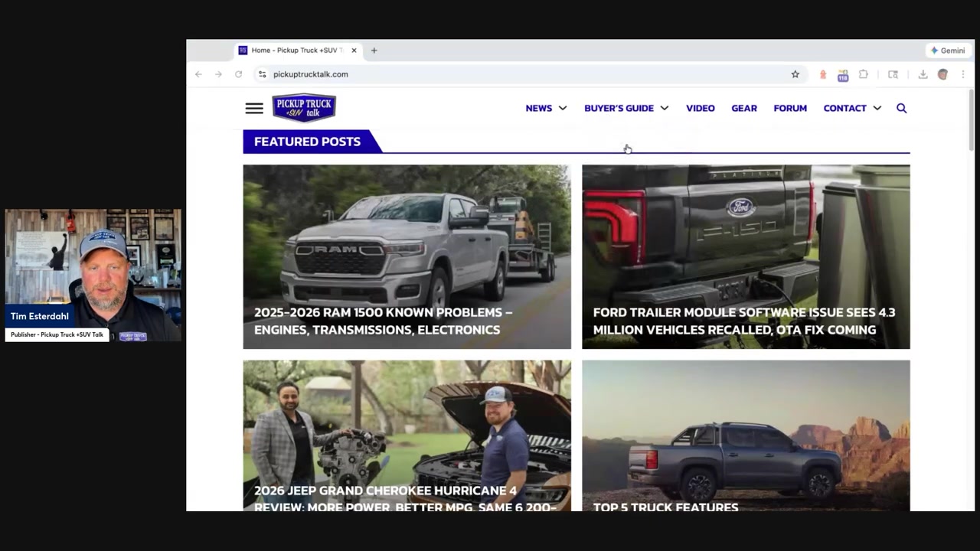Open the Top 5 Truck Features article
Viewport: 980px width, 551px height.
point(665,507)
